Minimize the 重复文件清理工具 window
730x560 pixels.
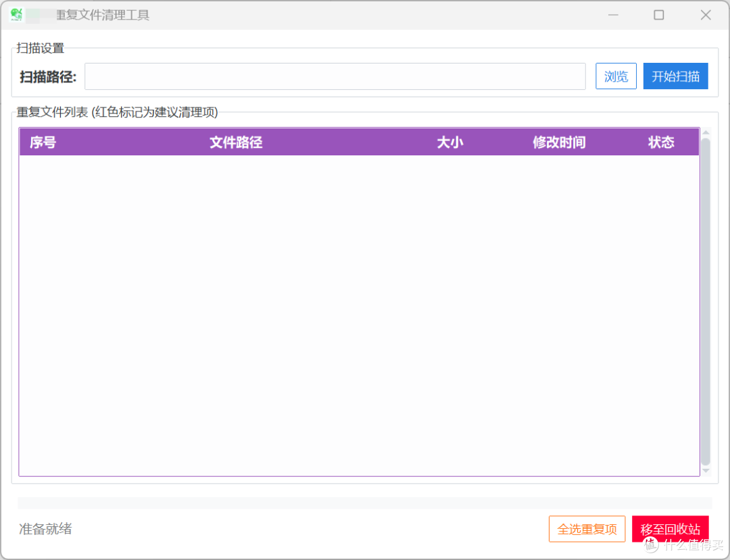[613, 15]
